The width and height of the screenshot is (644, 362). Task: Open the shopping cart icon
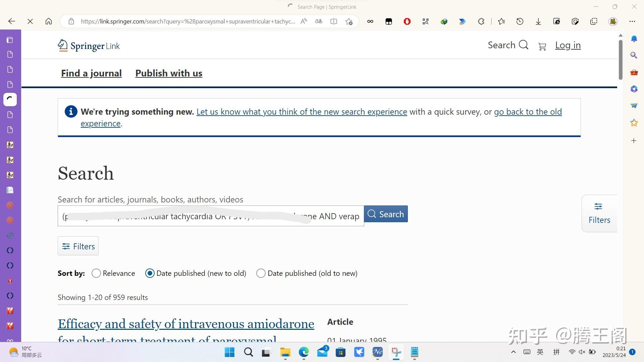coord(542,46)
